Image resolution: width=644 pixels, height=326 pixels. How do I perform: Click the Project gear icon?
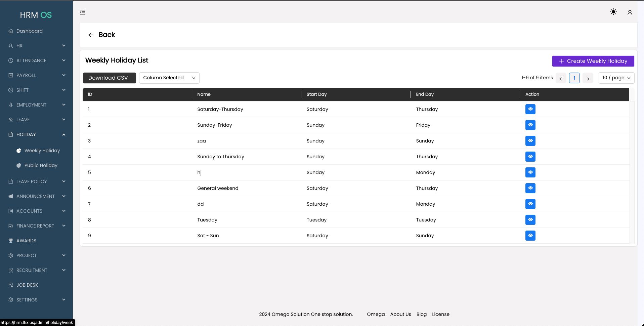11,255
